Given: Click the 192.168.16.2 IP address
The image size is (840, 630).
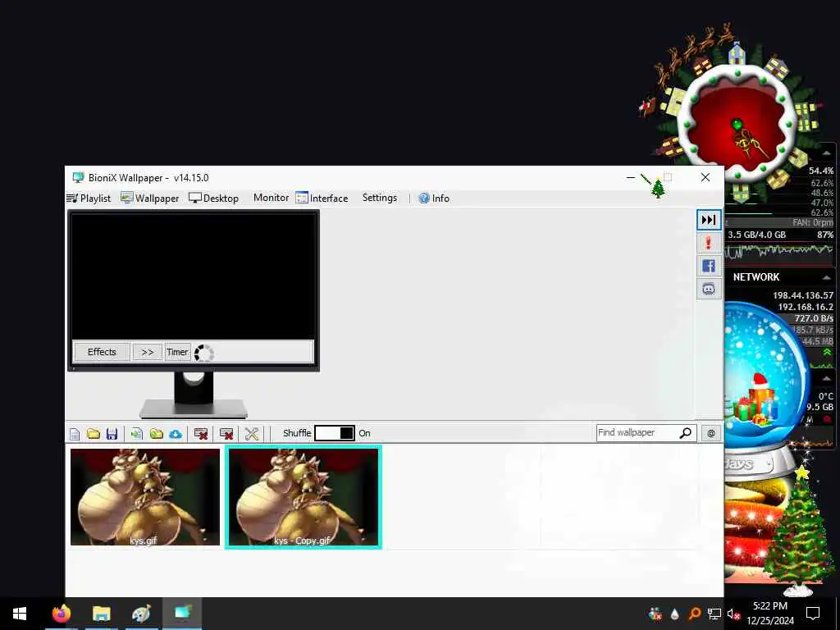Looking at the screenshot, I should click(x=806, y=307).
